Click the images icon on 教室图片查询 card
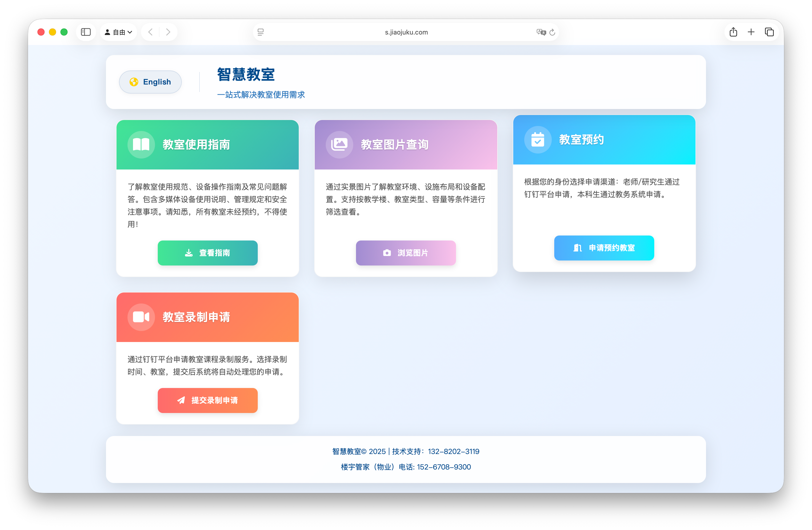 (339, 145)
